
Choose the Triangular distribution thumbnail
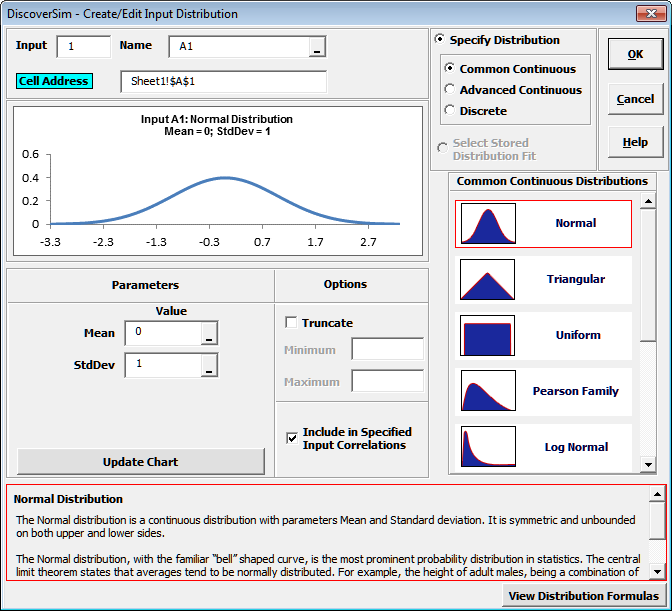click(x=487, y=280)
